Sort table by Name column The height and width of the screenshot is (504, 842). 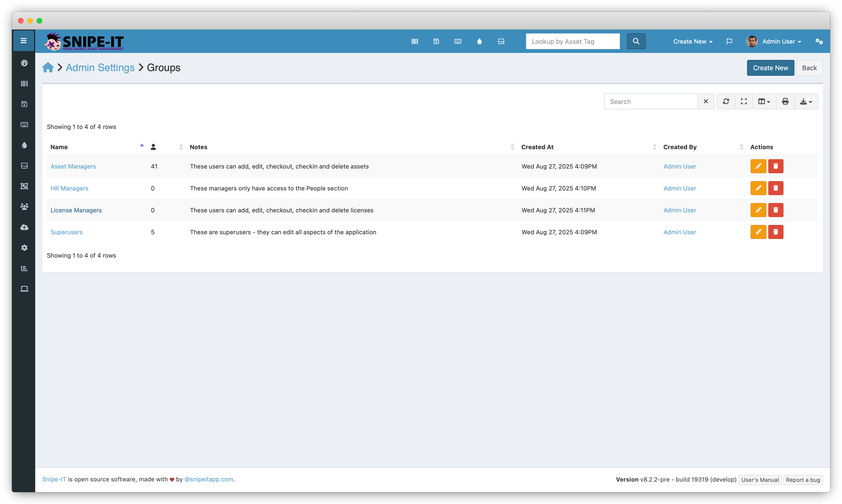coord(97,147)
